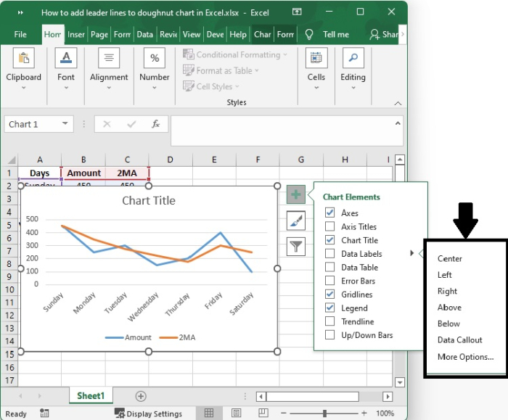
Task: Click the Insert Function fx icon
Action: point(155,124)
